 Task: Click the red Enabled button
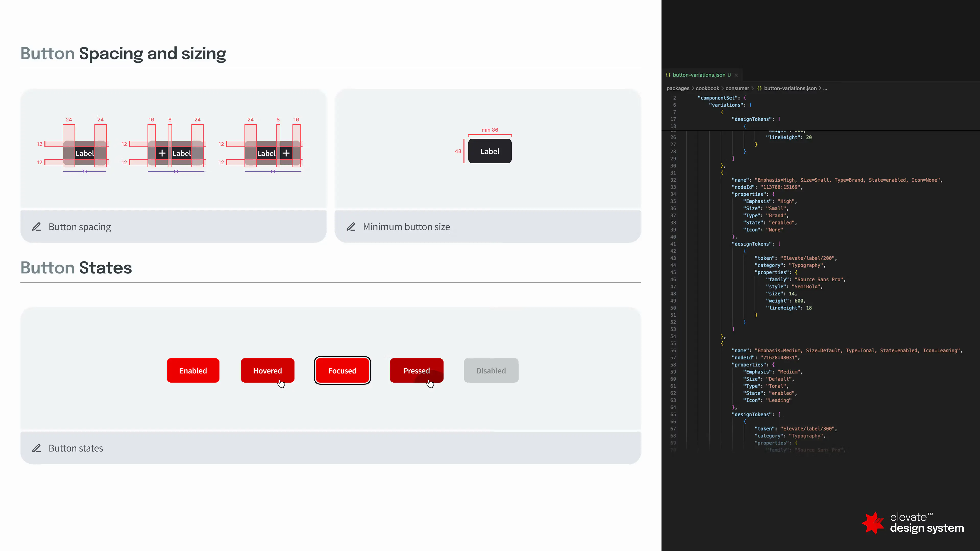(193, 370)
